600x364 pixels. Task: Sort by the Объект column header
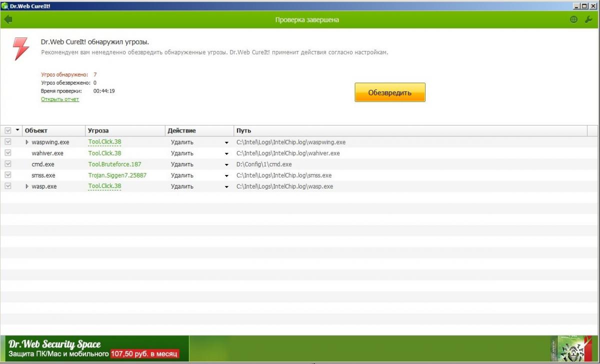[x=54, y=130]
